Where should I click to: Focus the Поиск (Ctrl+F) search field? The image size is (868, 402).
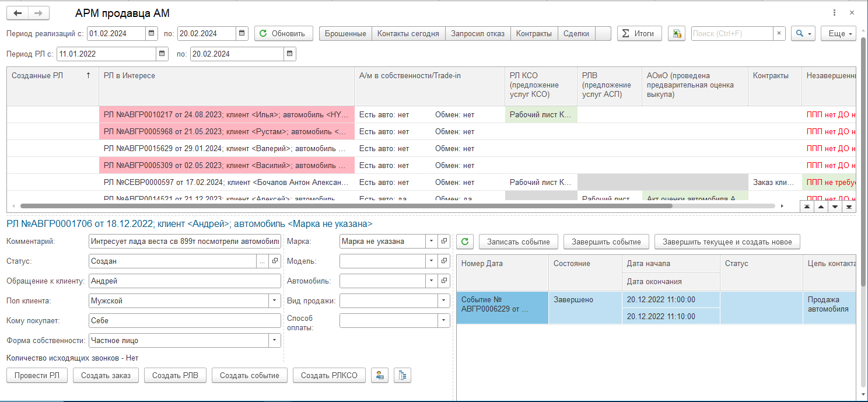(x=732, y=33)
